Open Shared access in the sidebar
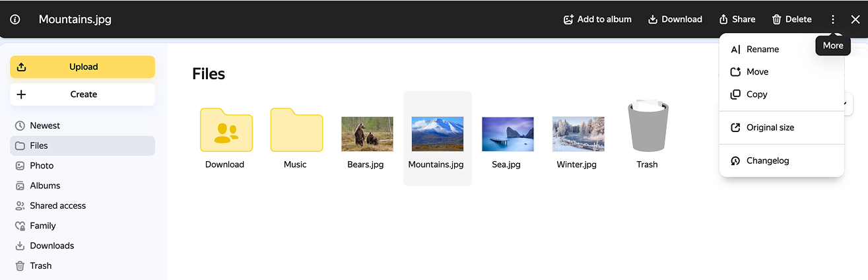868x280 pixels. [57, 205]
